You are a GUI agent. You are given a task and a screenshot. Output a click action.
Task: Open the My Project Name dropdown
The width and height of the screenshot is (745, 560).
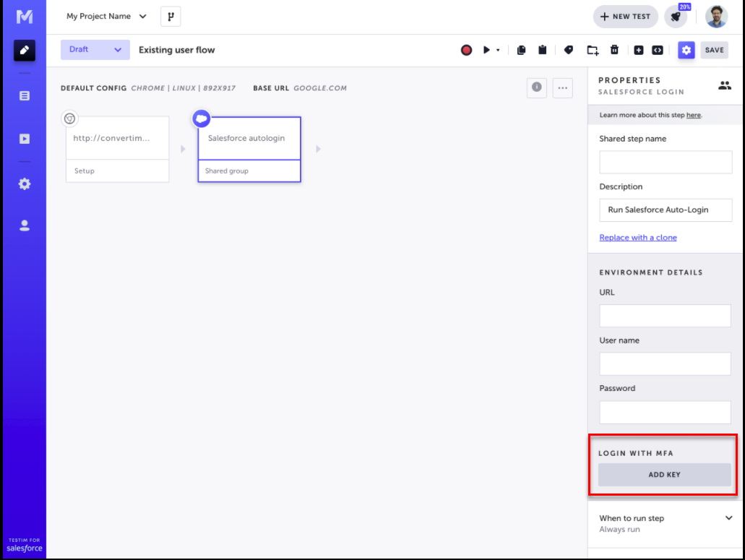[x=106, y=16]
